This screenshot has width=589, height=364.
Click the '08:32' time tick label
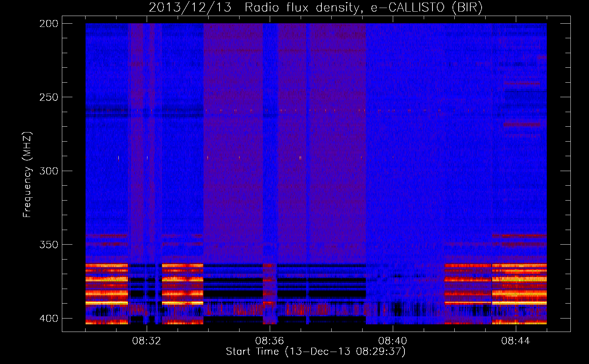coord(147,341)
